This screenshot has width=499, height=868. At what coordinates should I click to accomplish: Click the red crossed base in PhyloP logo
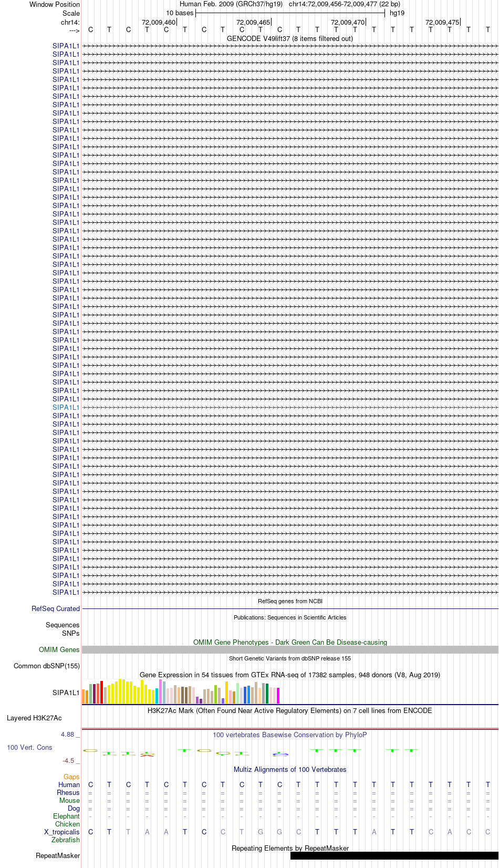coord(147,755)
